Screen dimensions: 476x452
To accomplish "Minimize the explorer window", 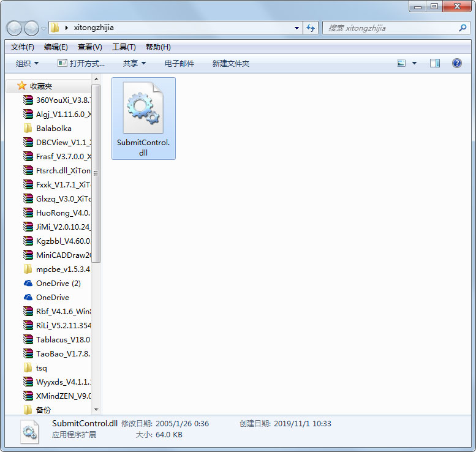I will coord(418,6).
